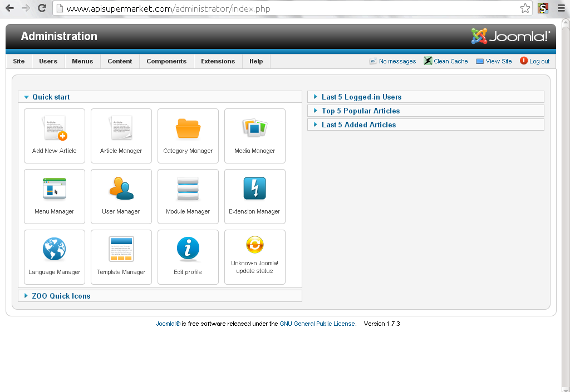The width and height of the screenshot is (570, 392).
Task: Open the GNU General Public License link
Action: pos(317,324)
